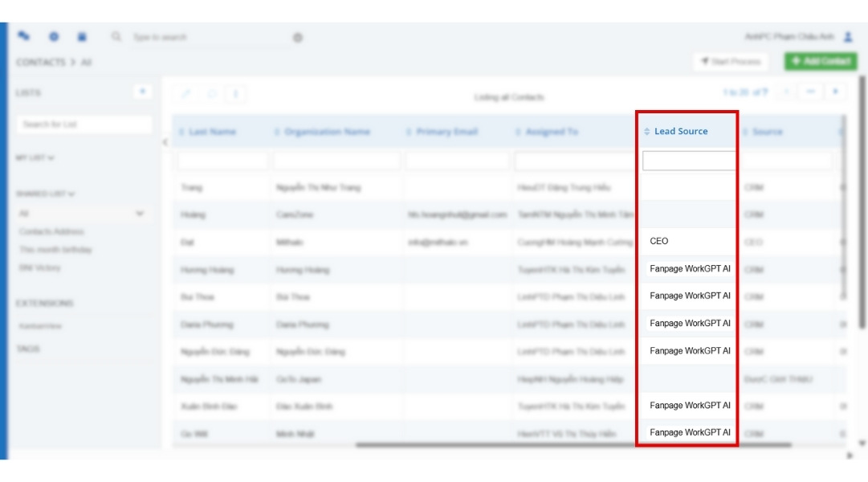The height and width of the screenshot is (482, 868).
Task: Click the comment icon above the table
Action: [x=212, y=94]
